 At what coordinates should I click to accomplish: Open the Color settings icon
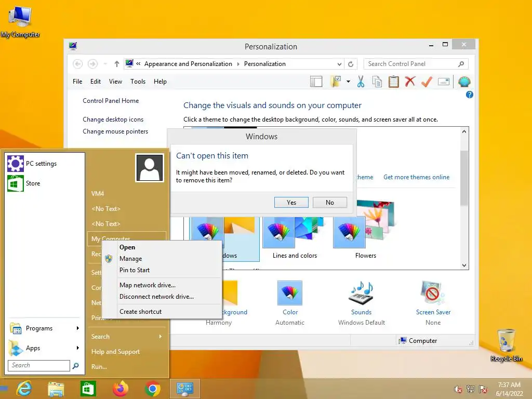(x=290, y=293)
